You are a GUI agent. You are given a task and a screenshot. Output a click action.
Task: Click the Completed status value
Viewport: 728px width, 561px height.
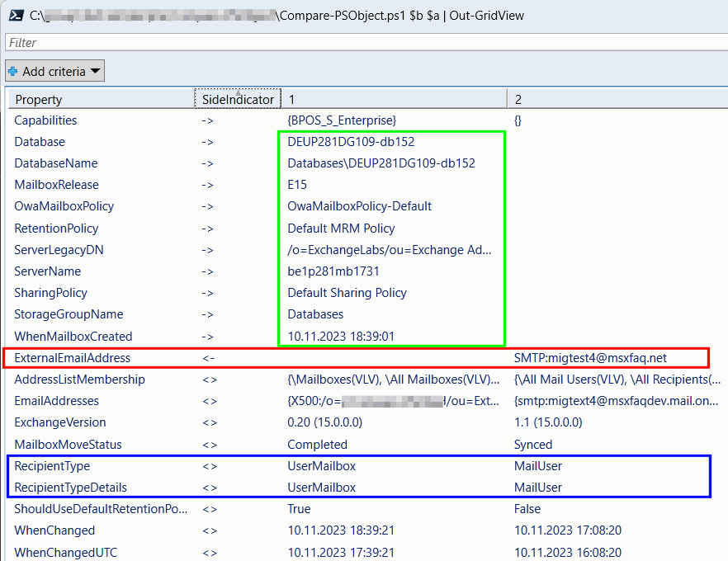(317, 445)
